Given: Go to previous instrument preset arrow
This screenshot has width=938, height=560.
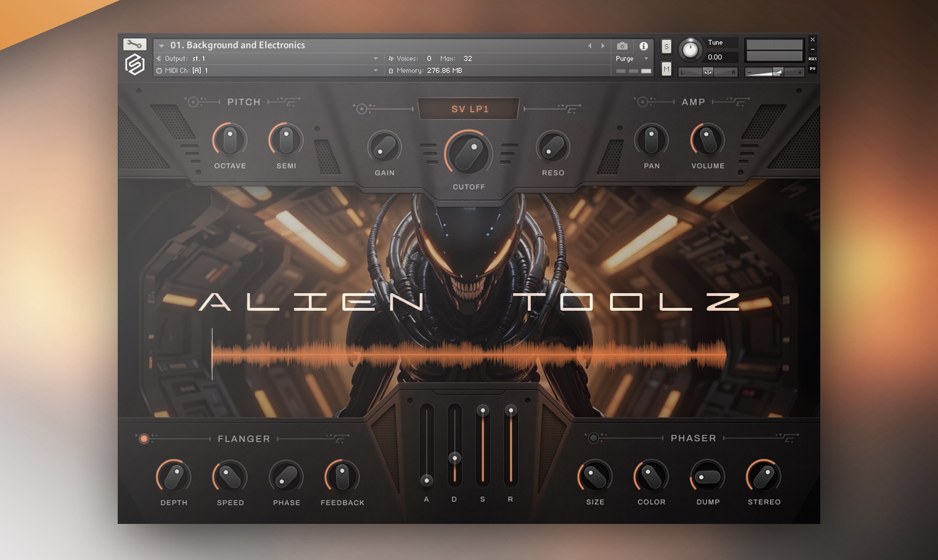Looking at the screenshot, I should tap(590, 46).
